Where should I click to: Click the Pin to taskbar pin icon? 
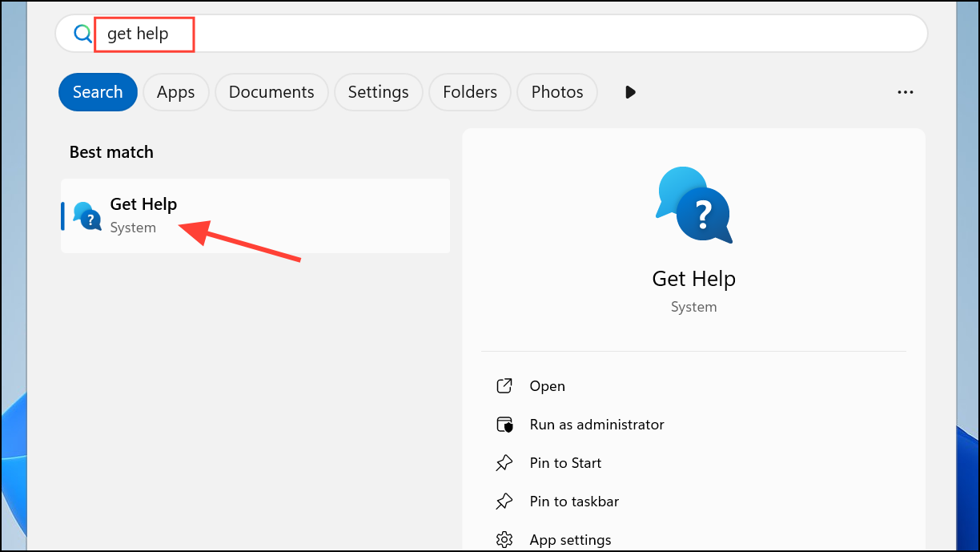coord(504,502)
